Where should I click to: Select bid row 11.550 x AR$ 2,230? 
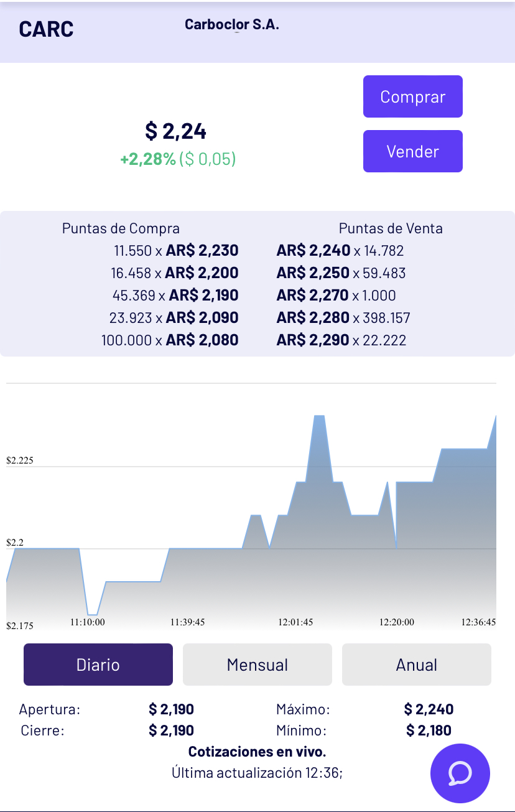pyautogui.click(x=176, y=251)
